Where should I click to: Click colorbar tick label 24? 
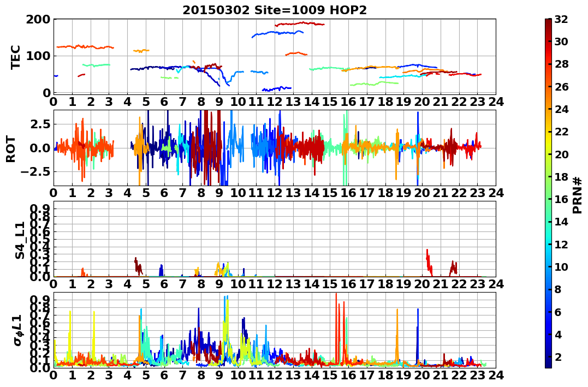(x=561, y=109)
